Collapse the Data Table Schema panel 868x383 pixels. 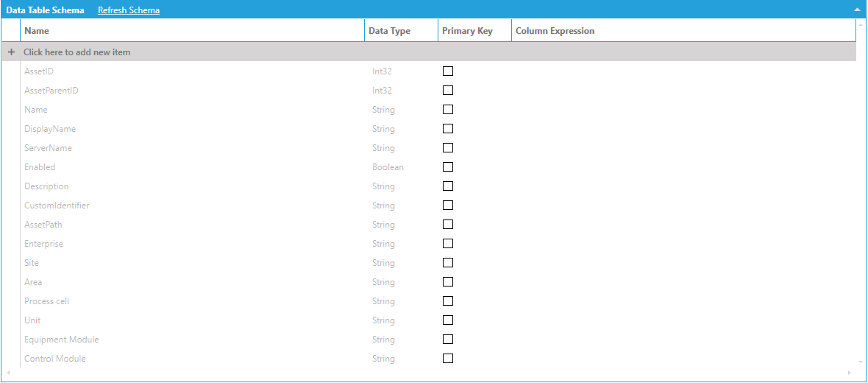856,10
